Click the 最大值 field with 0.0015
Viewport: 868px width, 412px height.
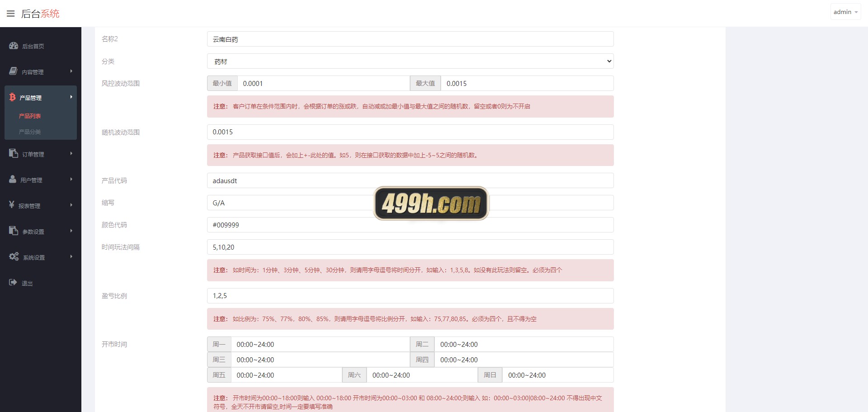pyautogui.click(x=527, y=83)
